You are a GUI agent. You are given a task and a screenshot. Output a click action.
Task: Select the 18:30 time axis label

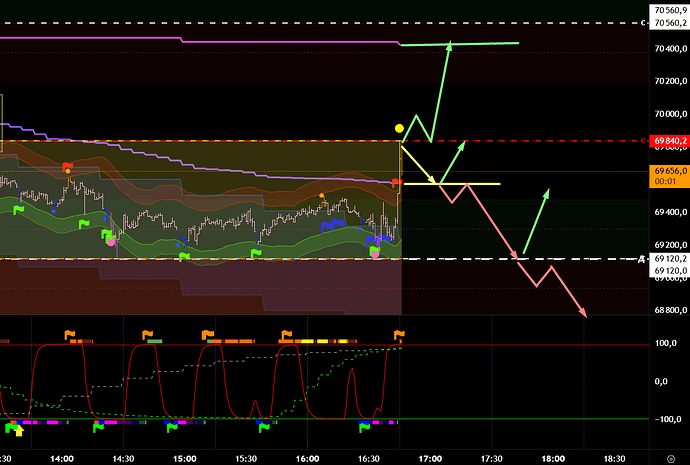(x=615, y=458)
